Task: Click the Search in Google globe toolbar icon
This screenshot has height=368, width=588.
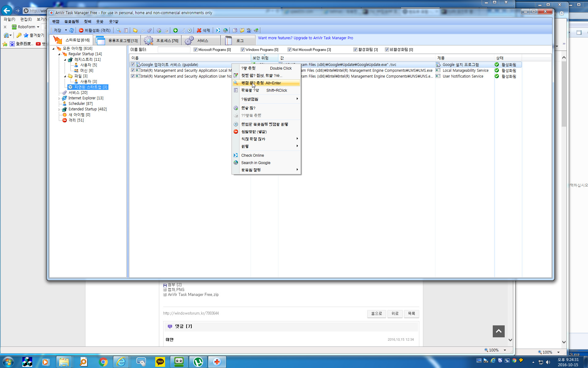Action: [x=225, y=30]
